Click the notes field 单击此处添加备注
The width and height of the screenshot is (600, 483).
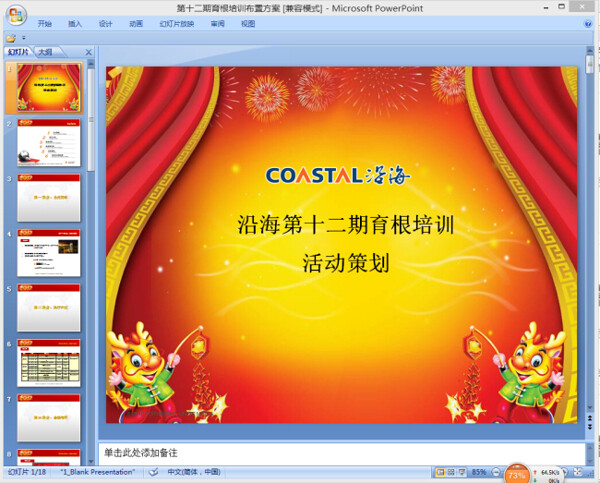click(x=341, y=453)
